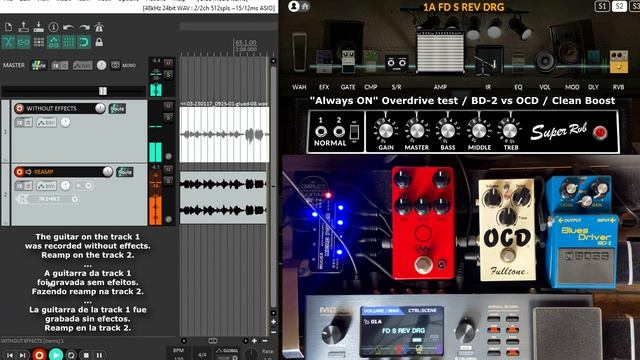Solo the REAMP track

pos(168,181)
